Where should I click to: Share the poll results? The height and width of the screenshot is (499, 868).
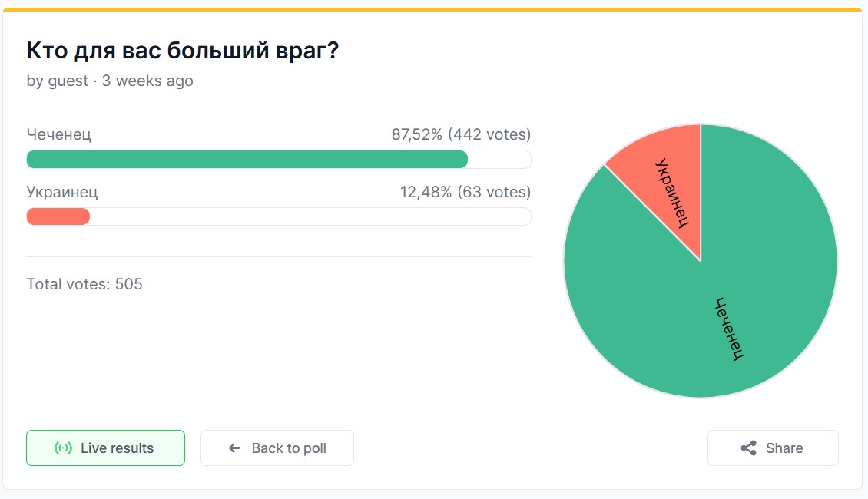pyautogui.click(x=773, y=448)
